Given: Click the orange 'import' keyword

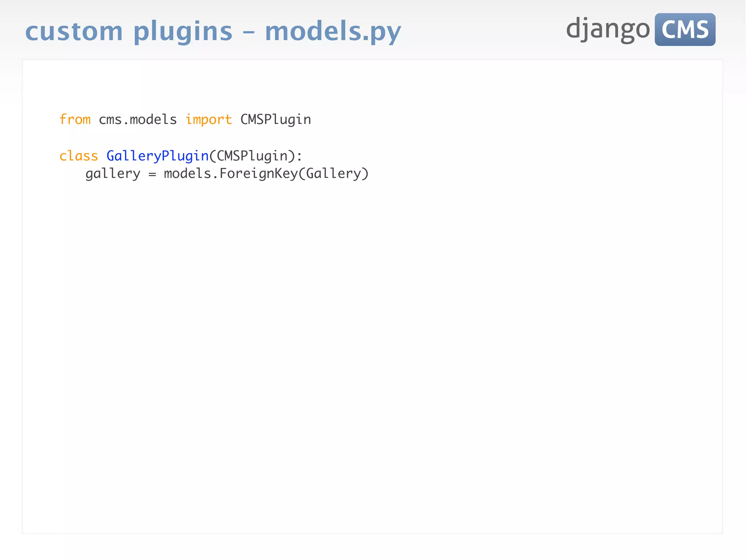Looking at the screenshot, I should coord(209,120).
